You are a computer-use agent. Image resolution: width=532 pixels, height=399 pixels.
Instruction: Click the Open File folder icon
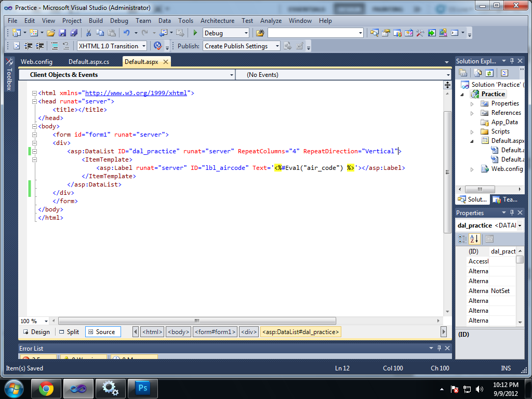tap(51, 33)
